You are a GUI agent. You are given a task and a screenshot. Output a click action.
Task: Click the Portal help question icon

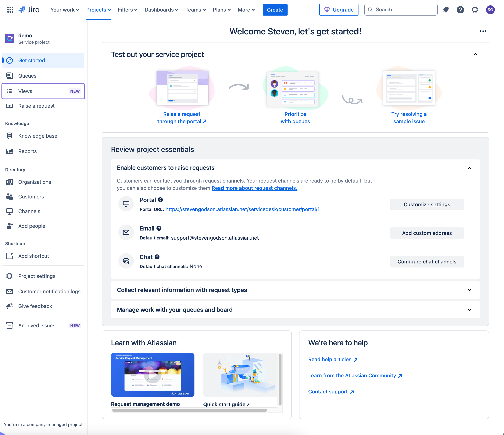tap(160, 200)
